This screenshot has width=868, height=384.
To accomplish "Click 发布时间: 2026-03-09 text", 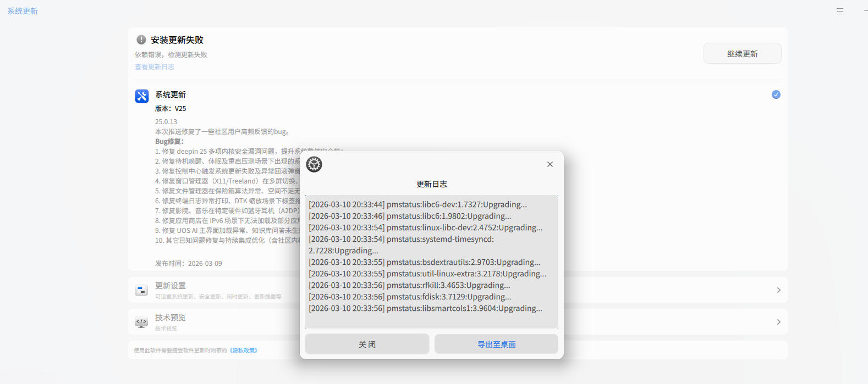I will 189,263.
